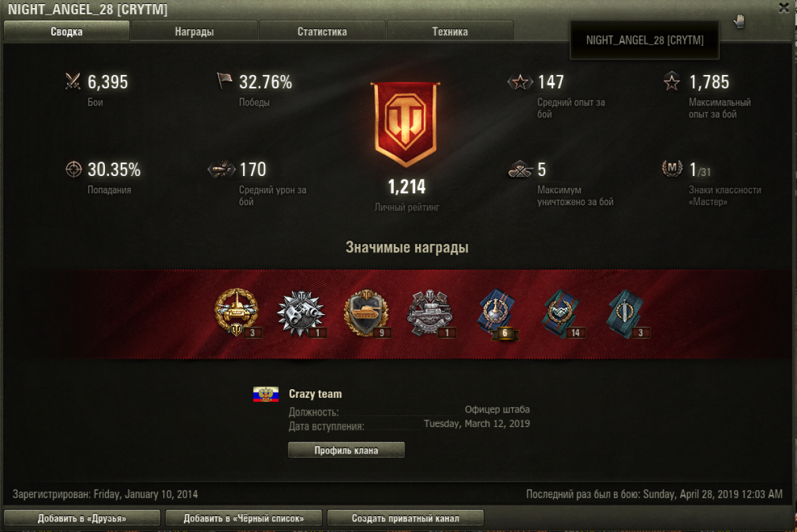Screen dimensions: 797x532
Task: Open the Награды tab
Action: [195, 31]
